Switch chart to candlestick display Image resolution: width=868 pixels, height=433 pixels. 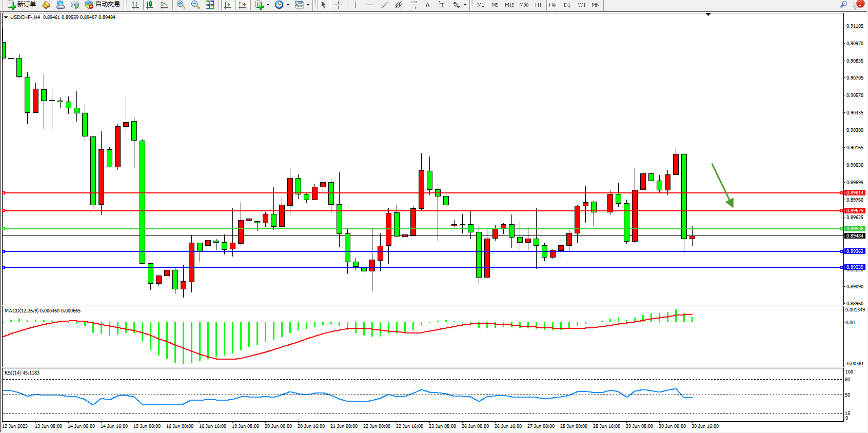[x=150, y=5]
